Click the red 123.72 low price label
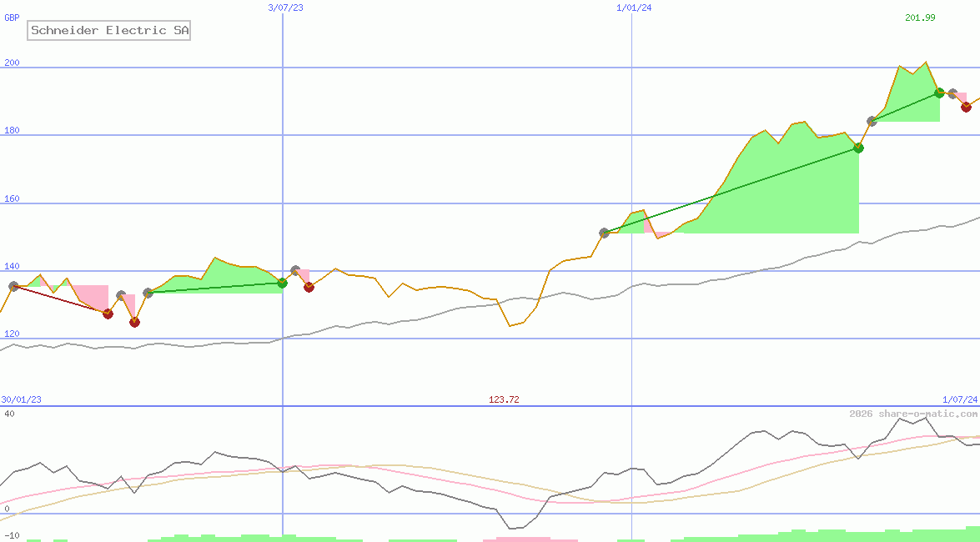The image size is (980, 542). click(x=504, y=399)
